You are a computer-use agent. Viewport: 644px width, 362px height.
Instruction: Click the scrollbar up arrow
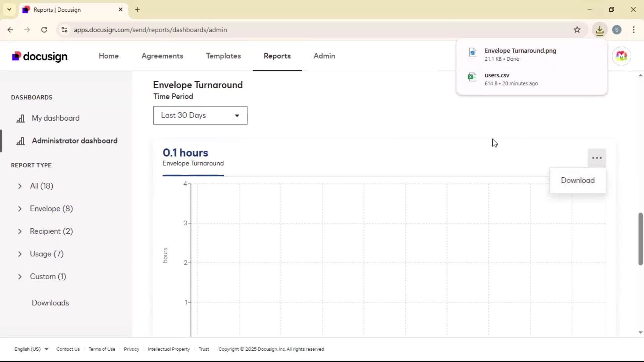[640, 75]
